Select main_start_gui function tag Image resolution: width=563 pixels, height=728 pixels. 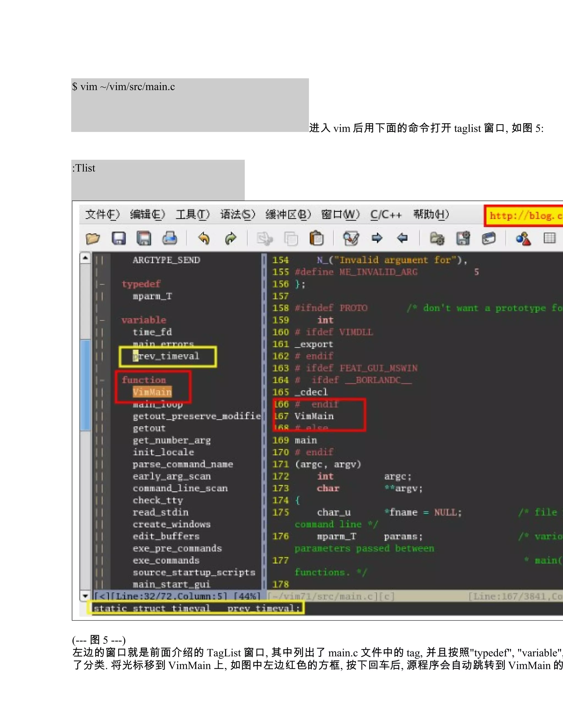pyautogui.click(x=172, y=584)
